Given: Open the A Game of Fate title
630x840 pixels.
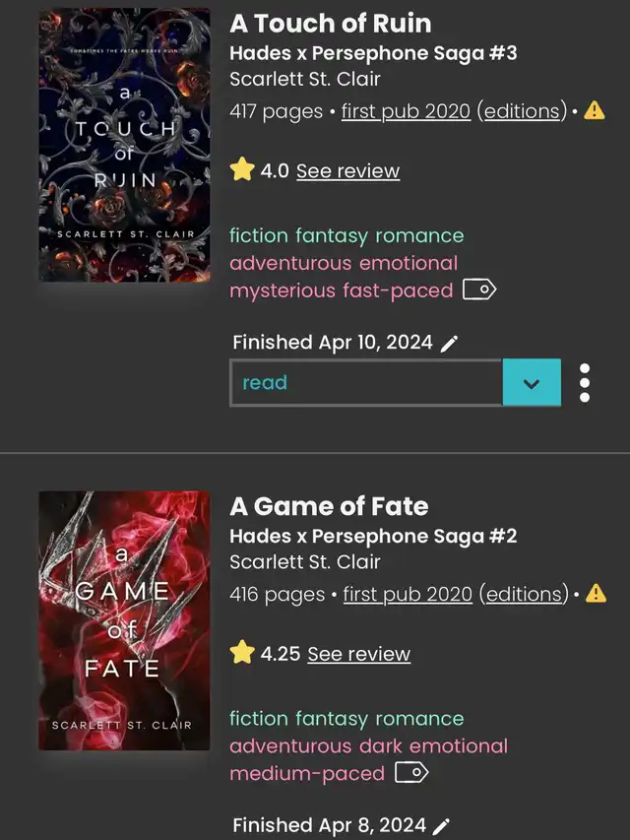Looking at the screenshot, I should tap(329, 506).
